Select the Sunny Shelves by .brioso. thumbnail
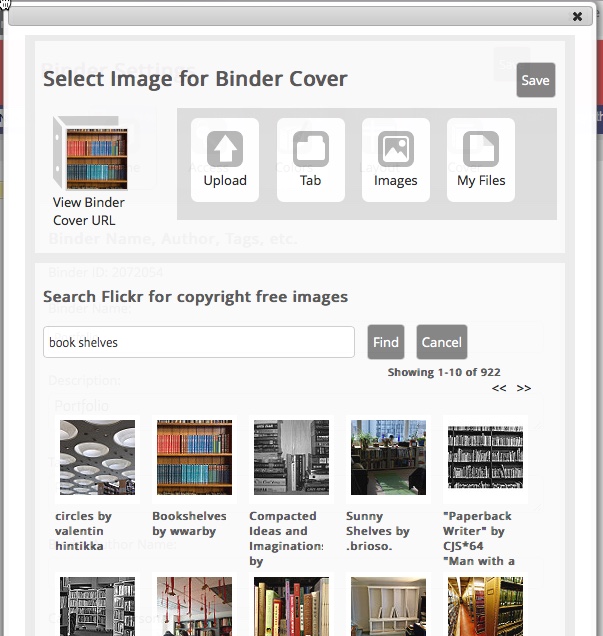This screenshot has width=603, height=636. click(388, 457)
